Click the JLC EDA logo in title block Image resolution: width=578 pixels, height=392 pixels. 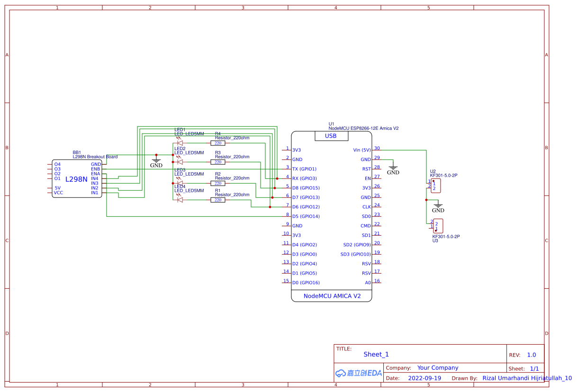pos(358,373)
